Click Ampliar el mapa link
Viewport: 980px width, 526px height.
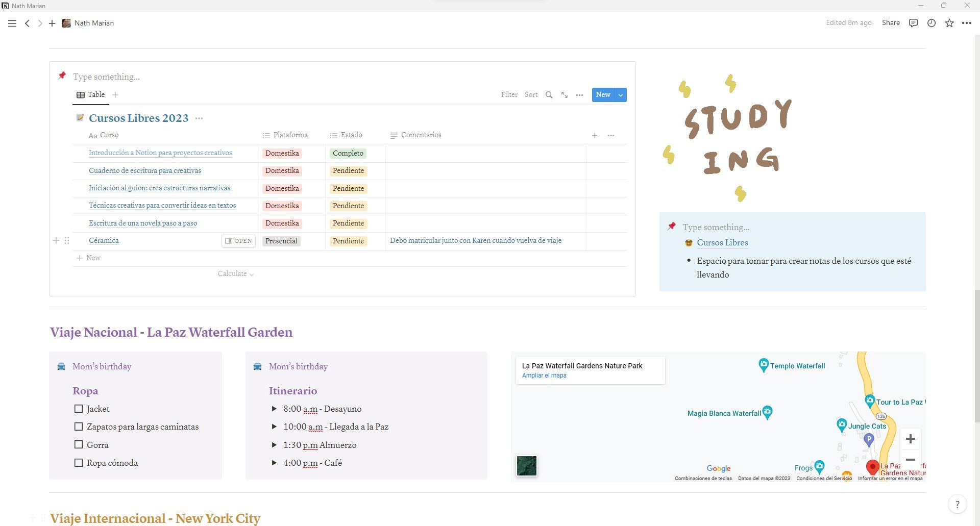(544, 375)
